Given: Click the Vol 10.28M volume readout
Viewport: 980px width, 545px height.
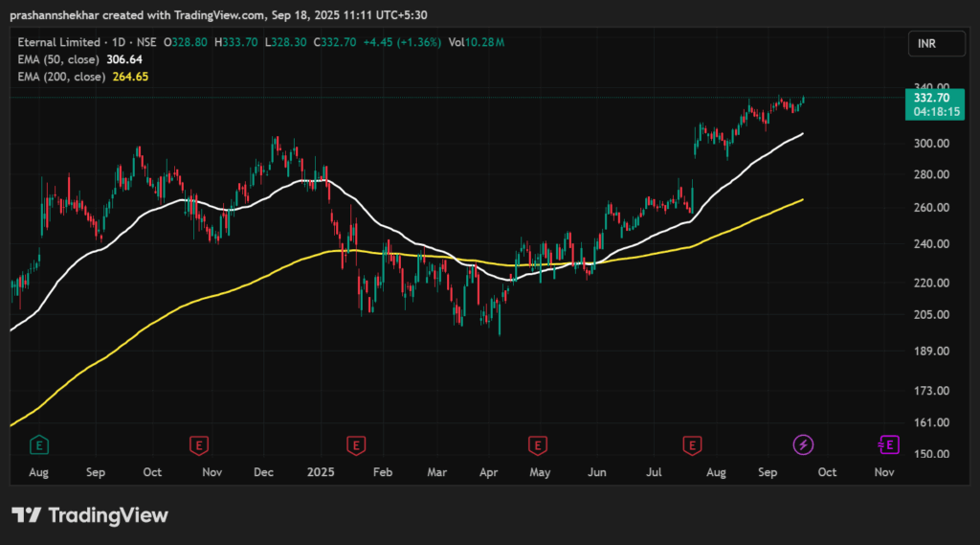Looking at the screenshot, I should pos(476,42).
